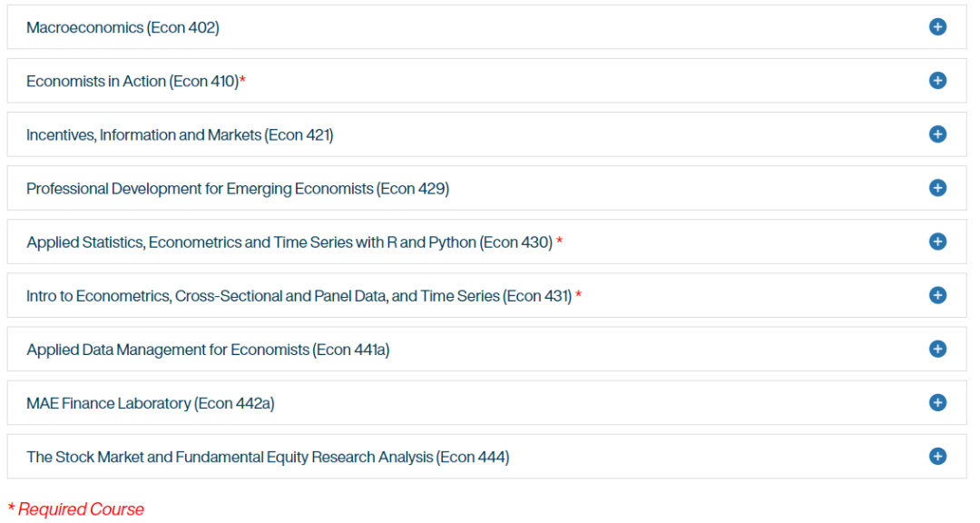Click plus icon for MAE Finance Laboratory

[x=937, y=402]
